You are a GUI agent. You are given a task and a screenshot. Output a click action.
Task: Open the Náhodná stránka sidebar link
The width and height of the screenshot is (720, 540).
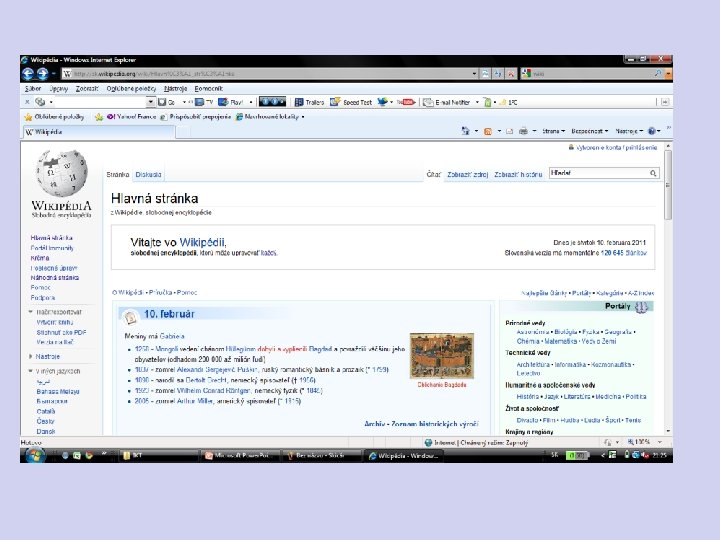point(55,278)
